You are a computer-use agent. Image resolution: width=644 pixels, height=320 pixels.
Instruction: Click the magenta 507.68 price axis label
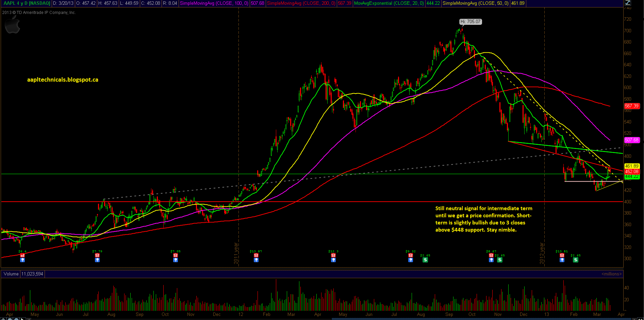tap(632, 140)
